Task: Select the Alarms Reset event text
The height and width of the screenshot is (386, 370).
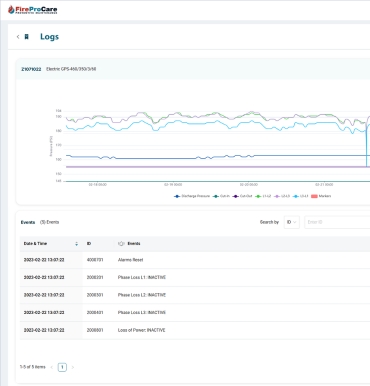Action: click(x=130, y=260)
